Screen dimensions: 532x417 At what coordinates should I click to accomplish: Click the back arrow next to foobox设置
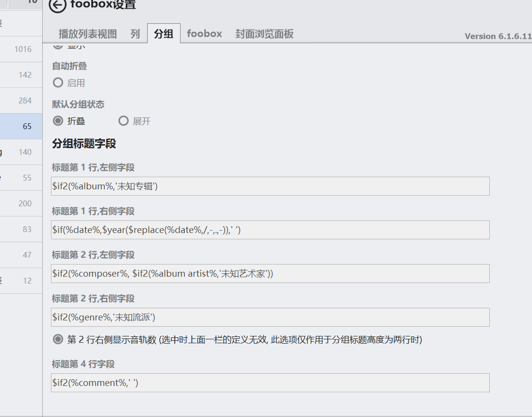click(x=57, y=5)
